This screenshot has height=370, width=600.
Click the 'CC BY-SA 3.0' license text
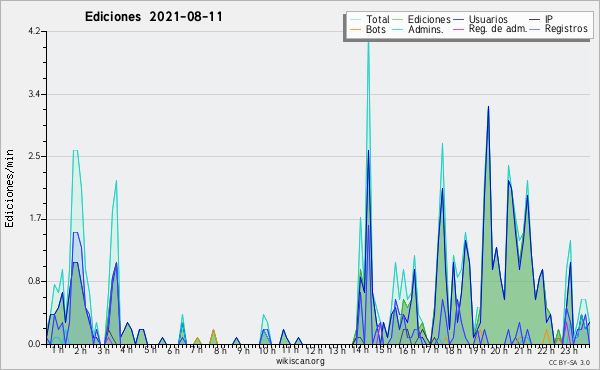coord(569,363)
